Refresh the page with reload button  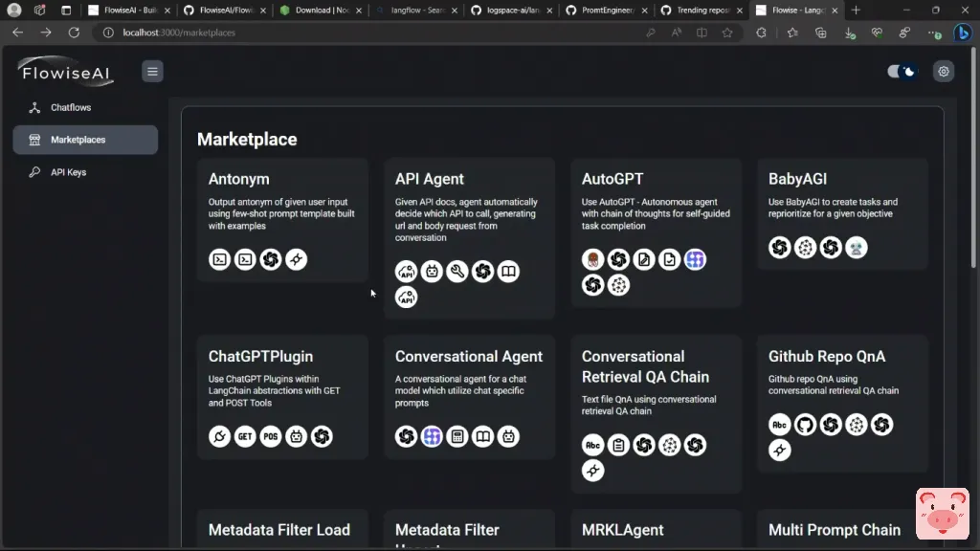(x=74, y=33)
